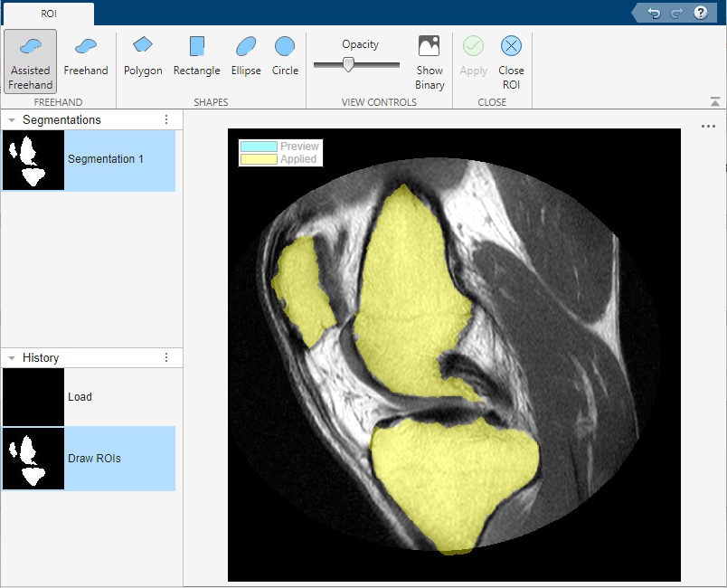The width and height of the screenshot is (727, 588).
Task: Open the image axes more options menu
Action: [x=708, y=126]
